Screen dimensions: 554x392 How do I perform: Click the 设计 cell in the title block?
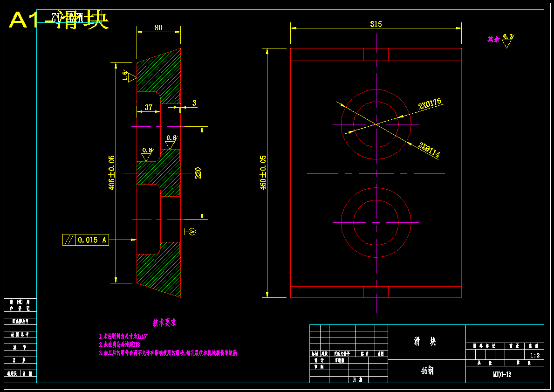319,360
